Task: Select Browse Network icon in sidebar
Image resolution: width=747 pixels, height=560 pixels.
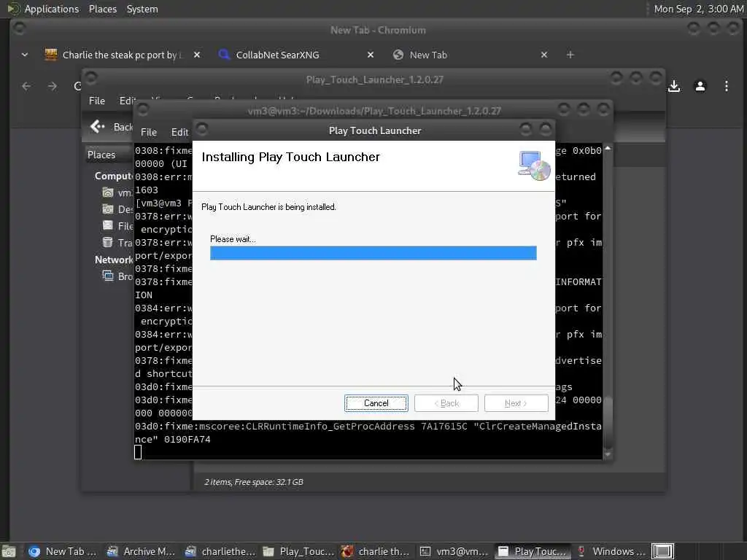Action: [x=108, y=276]
